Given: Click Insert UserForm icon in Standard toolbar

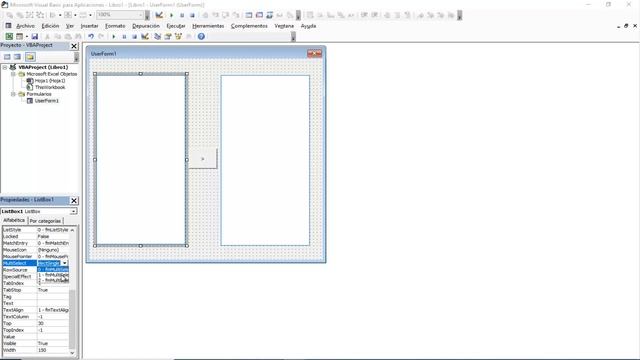Looking at the screenshot, I should click(x=19, y=36).
